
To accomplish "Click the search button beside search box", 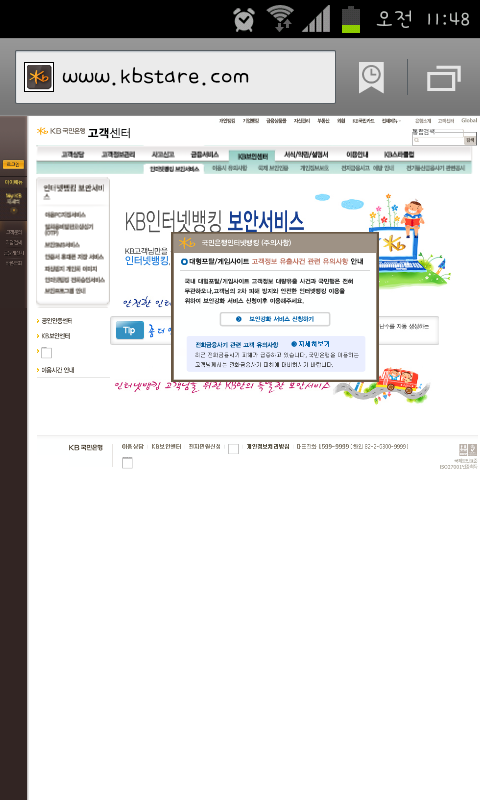I will tap(470, 139).
